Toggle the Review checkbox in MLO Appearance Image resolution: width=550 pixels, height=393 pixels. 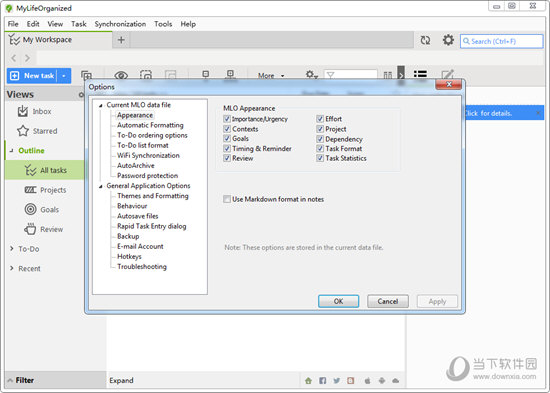(x=227, y=158)
